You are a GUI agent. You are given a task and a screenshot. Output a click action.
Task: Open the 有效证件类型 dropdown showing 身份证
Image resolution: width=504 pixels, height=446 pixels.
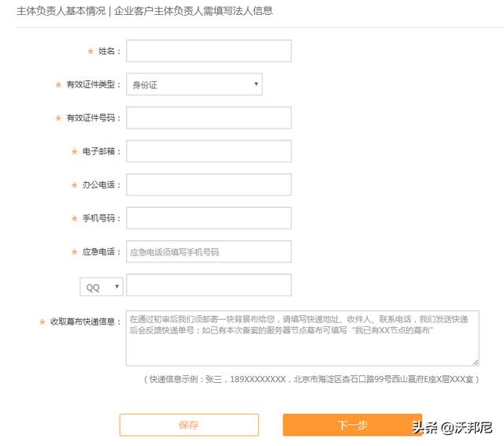pyautogui.click(x=195, y=84)
